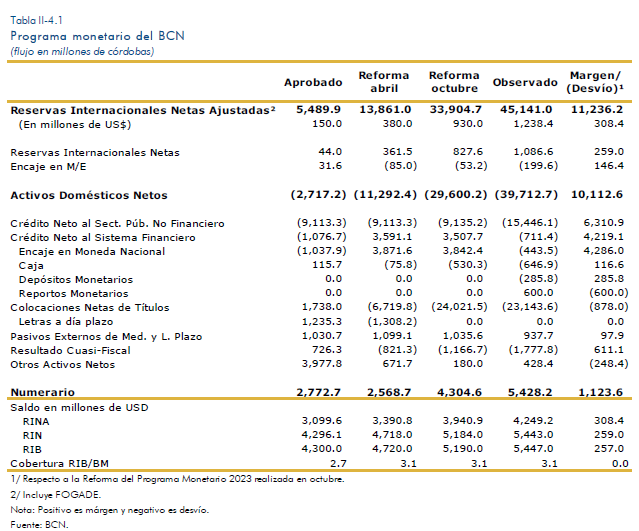639x531 pixels.
Task: Click the subtitle '(flujo en millones de córdobas)'
Action: coord(82,52)
